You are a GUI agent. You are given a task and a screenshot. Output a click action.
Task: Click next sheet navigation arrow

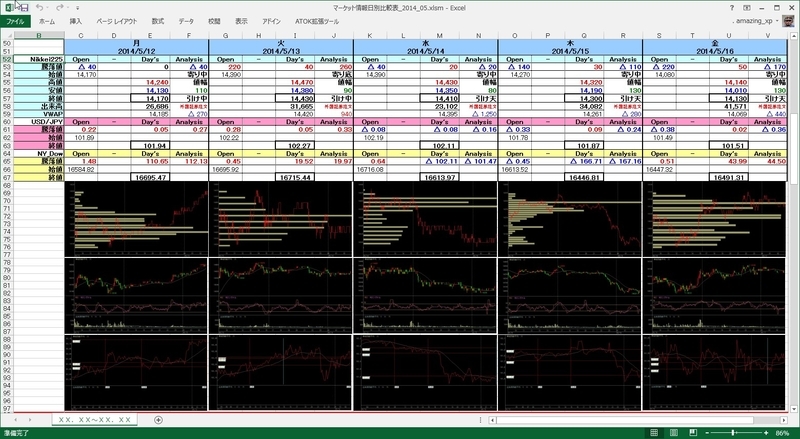[x=30, y=420]
